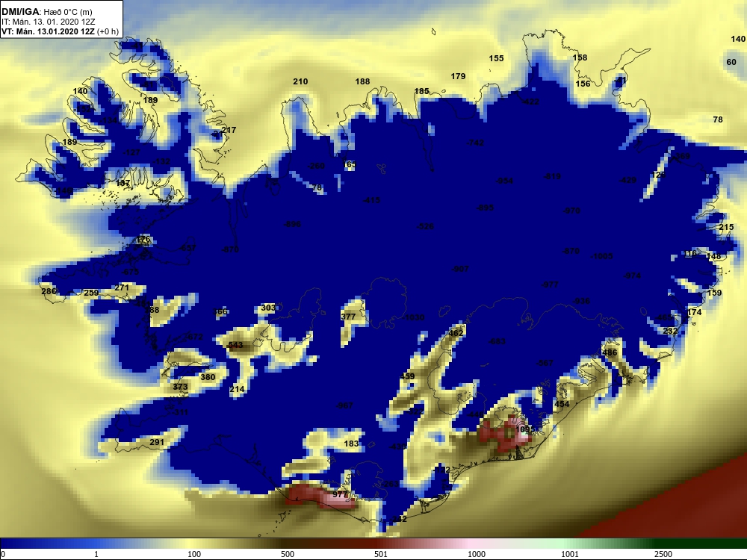Click the 2500 tick on the colour scale
The height and width of the screenshot is (560, 747).
663,554
